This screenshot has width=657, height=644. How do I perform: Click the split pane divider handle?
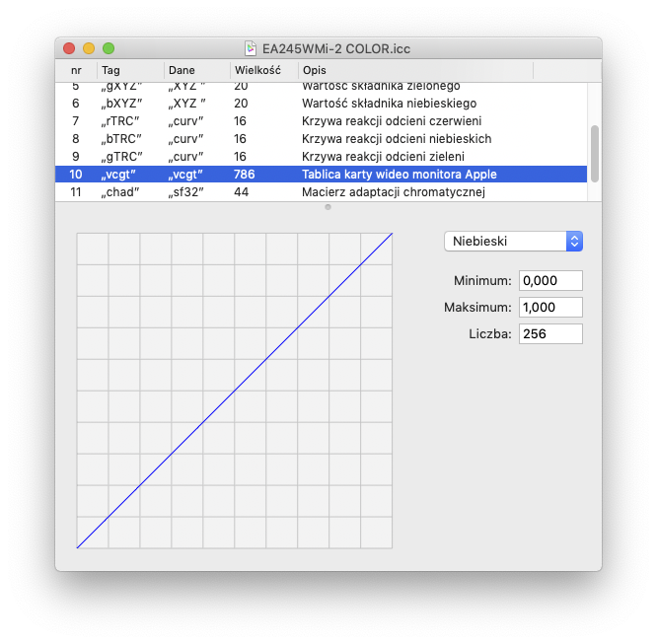(328, 207)
